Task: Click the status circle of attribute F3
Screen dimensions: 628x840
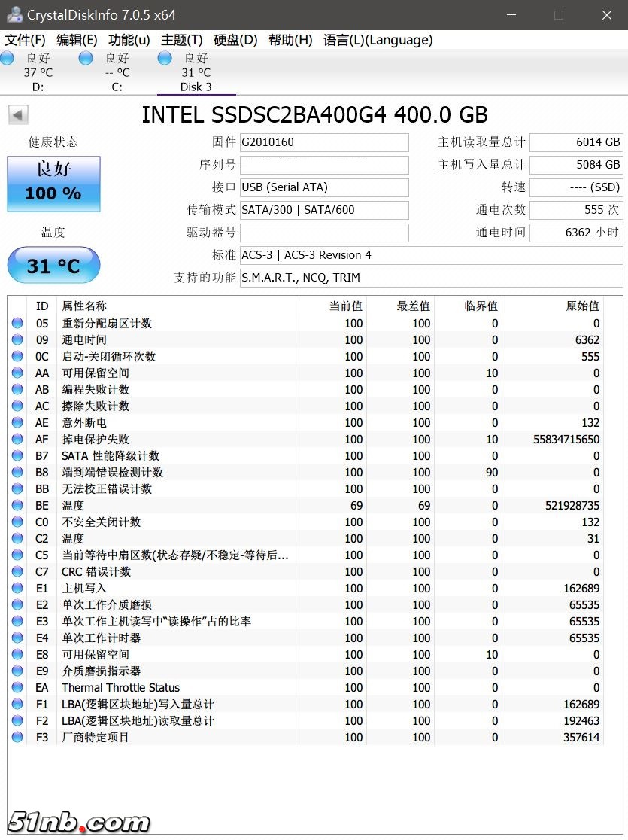Action: tap(17, 737)
